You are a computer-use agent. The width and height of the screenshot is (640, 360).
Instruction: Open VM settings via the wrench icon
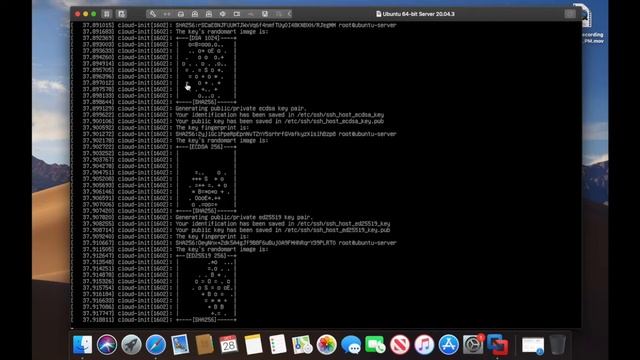(153, 14)
